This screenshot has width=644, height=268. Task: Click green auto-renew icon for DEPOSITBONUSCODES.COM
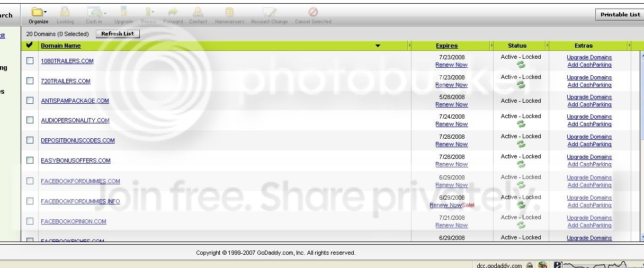pos(521,144)
